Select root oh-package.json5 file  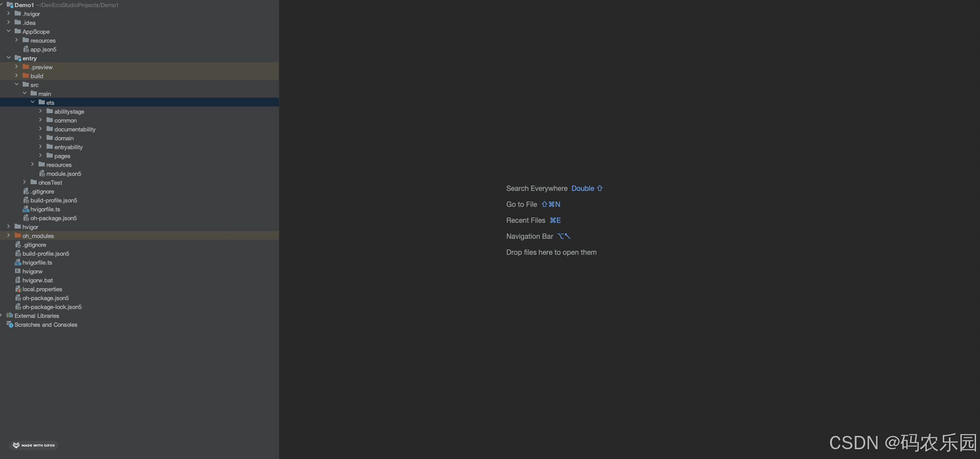coord(46,298)
